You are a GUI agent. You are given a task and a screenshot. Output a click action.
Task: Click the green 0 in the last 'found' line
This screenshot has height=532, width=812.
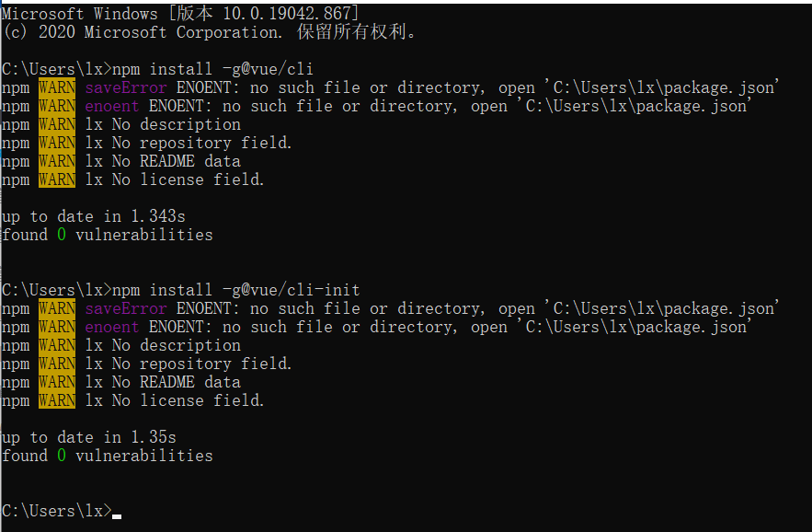coord(62,456)
